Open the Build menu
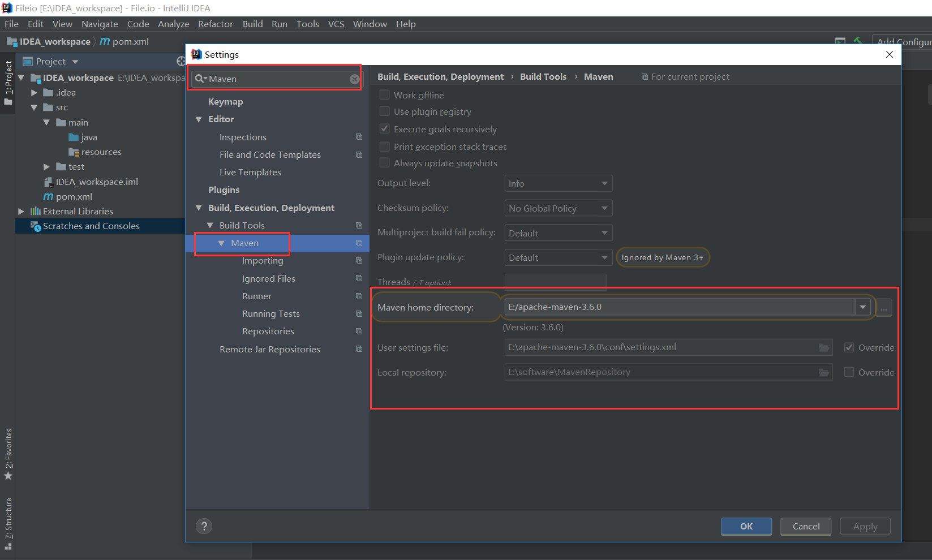The image size is (932, 560). 252,24
